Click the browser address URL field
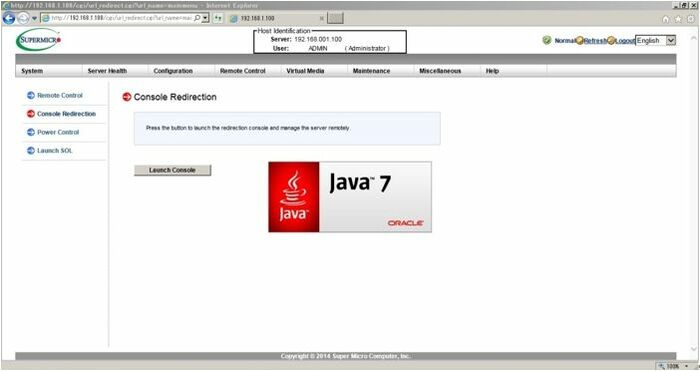 pyautogui.click(x=121, y=18)
